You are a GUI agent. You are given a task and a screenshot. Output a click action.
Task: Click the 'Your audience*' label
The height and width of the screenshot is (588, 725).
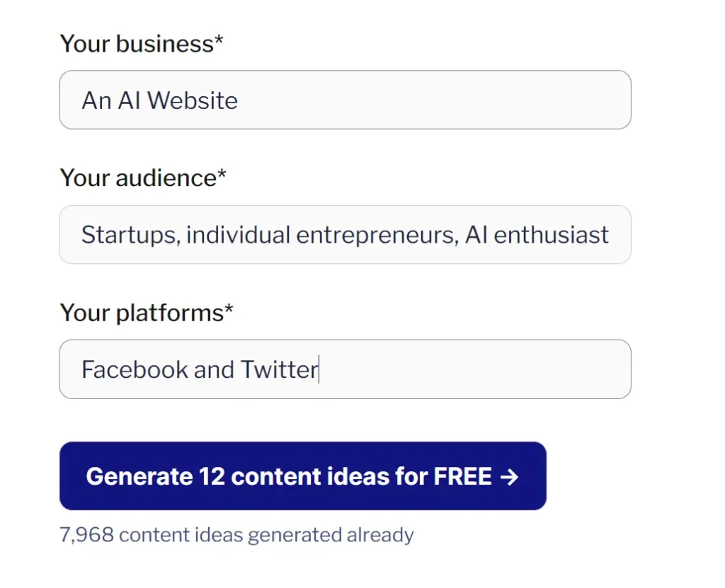pos(142,178)
